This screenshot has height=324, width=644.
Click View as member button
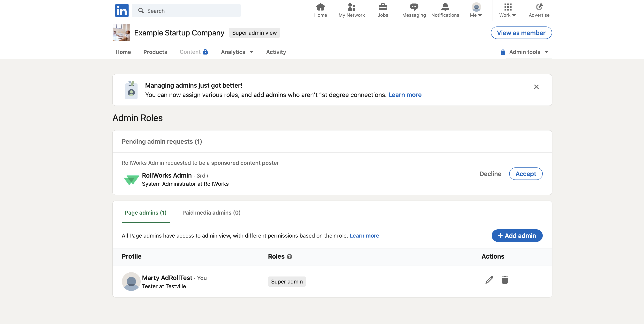[521, 33]
